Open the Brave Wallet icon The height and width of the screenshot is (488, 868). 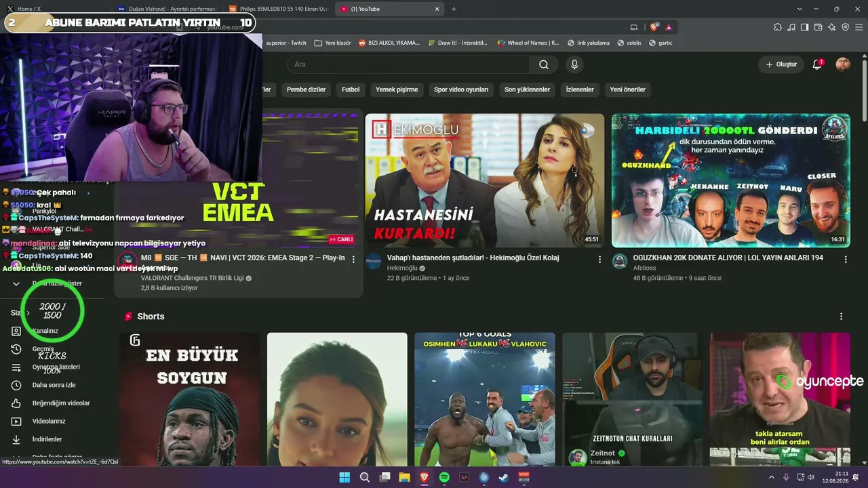[x=818, y=27]
